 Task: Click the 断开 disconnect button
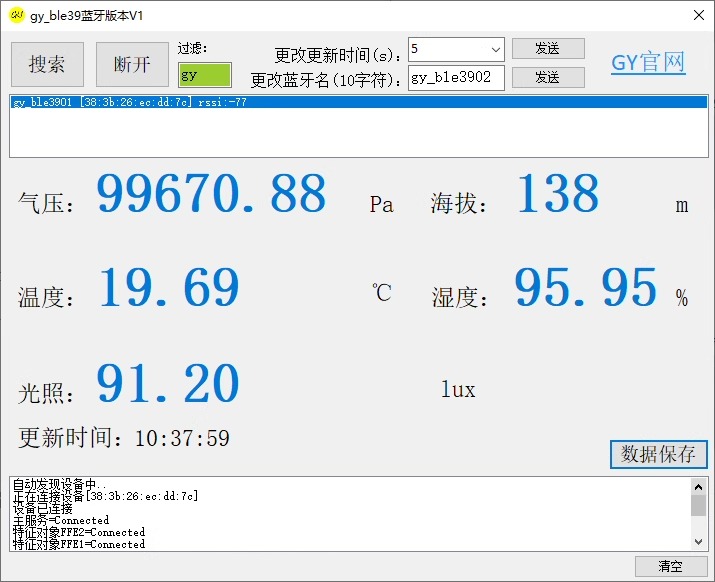[x=132, y=64]
